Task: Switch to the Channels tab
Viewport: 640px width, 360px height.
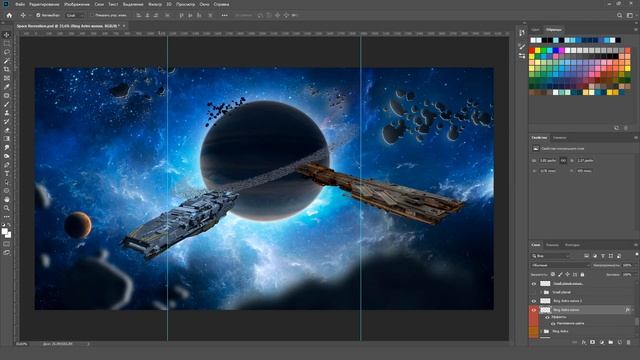Action: 552,245
